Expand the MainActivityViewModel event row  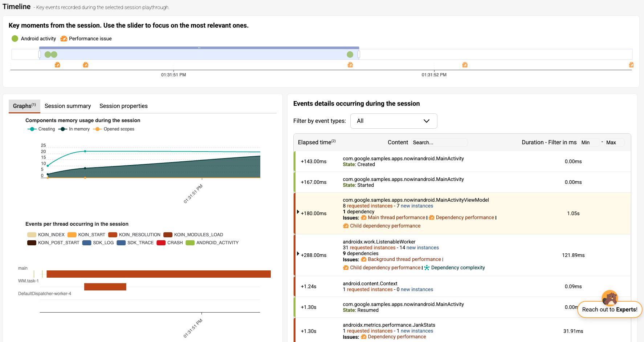(298, 212)
